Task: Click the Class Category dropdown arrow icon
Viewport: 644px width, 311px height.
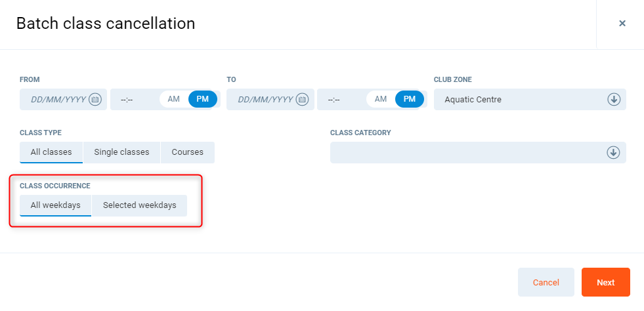Action: 613,152
